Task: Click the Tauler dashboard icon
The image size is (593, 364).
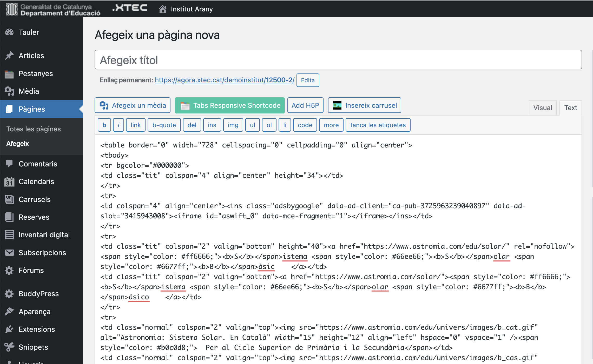Action: [x=9, y=32]
